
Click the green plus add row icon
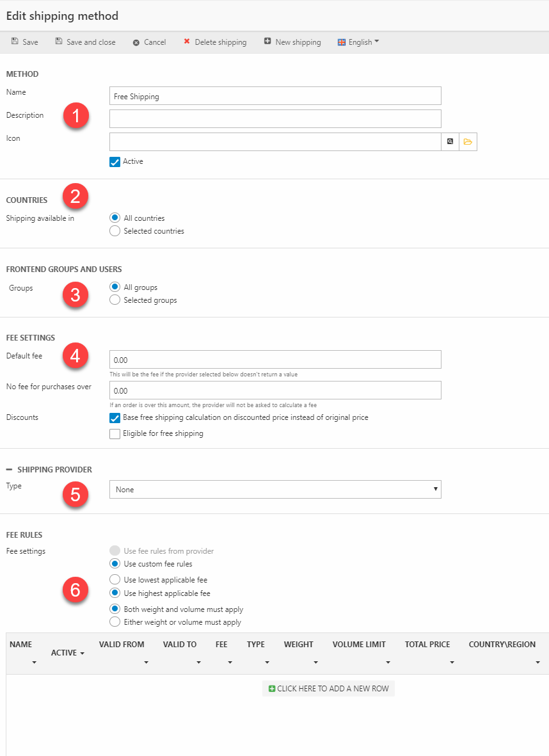tap(272, 689)
